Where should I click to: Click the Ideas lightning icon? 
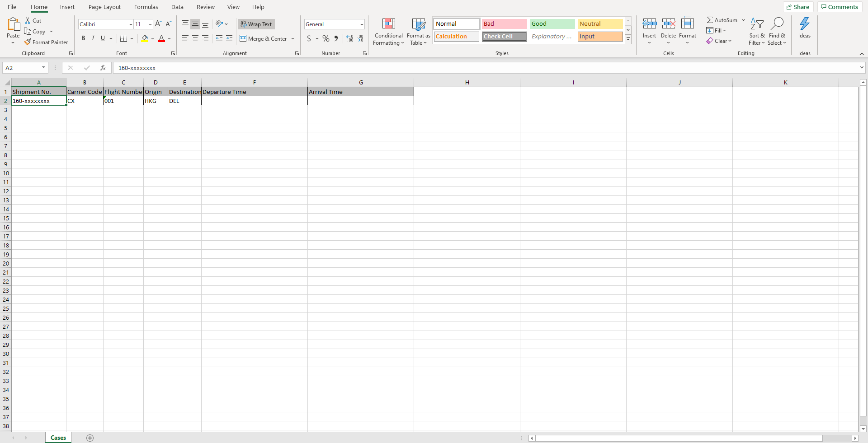point(805,23)
